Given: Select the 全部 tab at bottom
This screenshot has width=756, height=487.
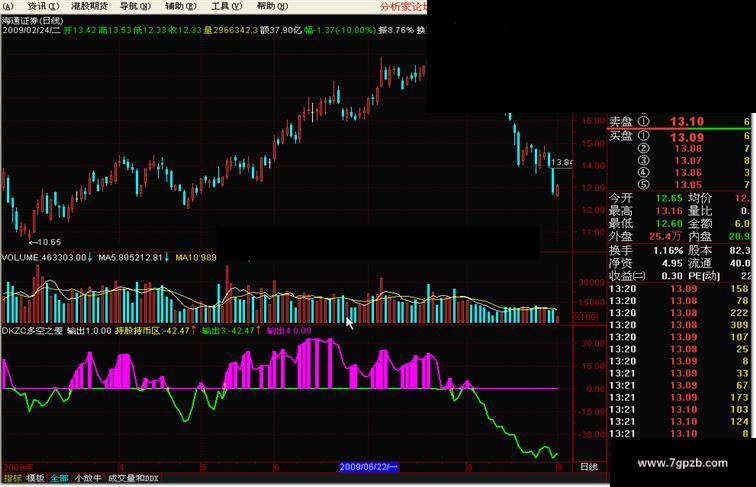Looking at the screenshot, I should (x=59, y=478).
